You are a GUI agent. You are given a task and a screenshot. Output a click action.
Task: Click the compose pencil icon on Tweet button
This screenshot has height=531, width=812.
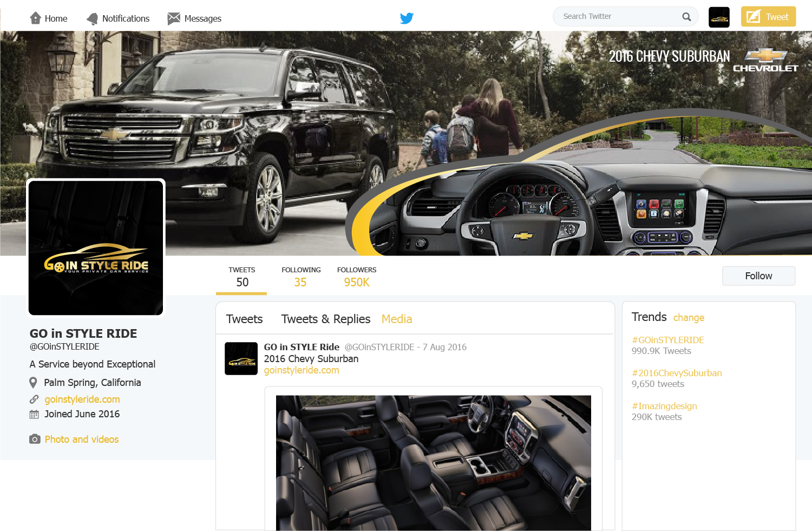(753, 17)
